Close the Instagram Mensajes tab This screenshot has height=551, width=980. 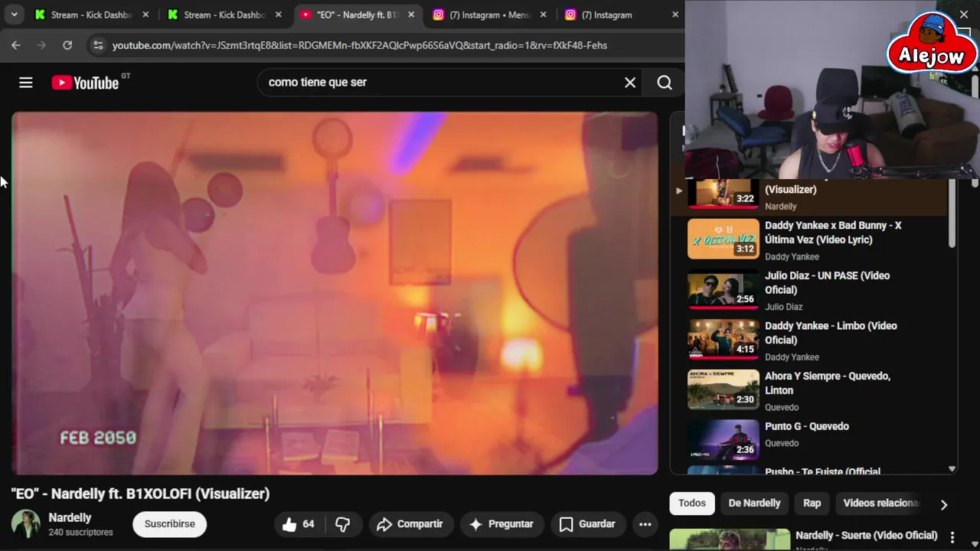click(x=544, y=15)
